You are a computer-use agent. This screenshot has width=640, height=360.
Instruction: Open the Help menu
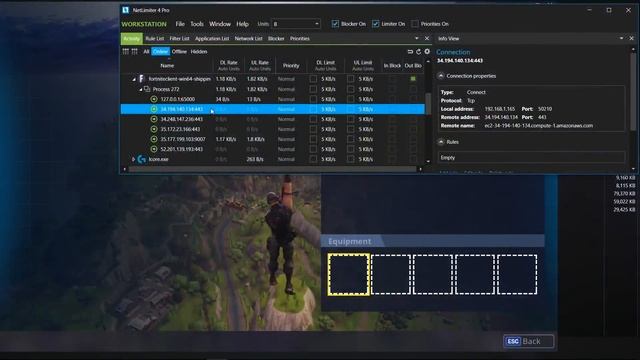click(242, 24)
